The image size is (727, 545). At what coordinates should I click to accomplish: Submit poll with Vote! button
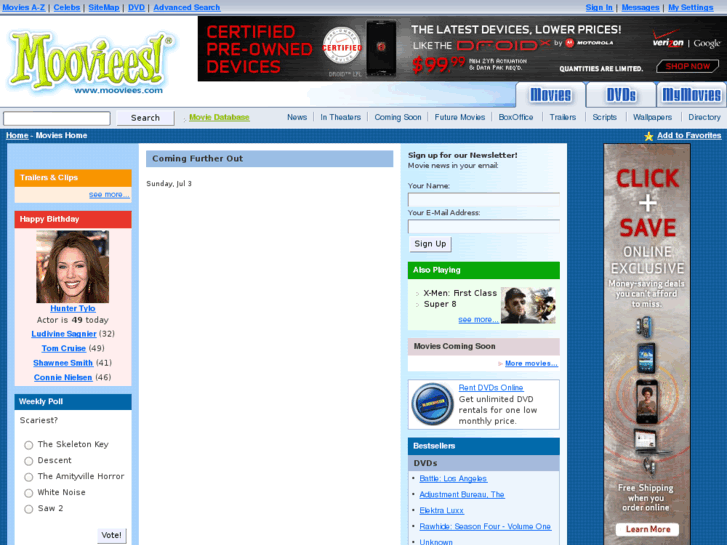pos(111,535)
